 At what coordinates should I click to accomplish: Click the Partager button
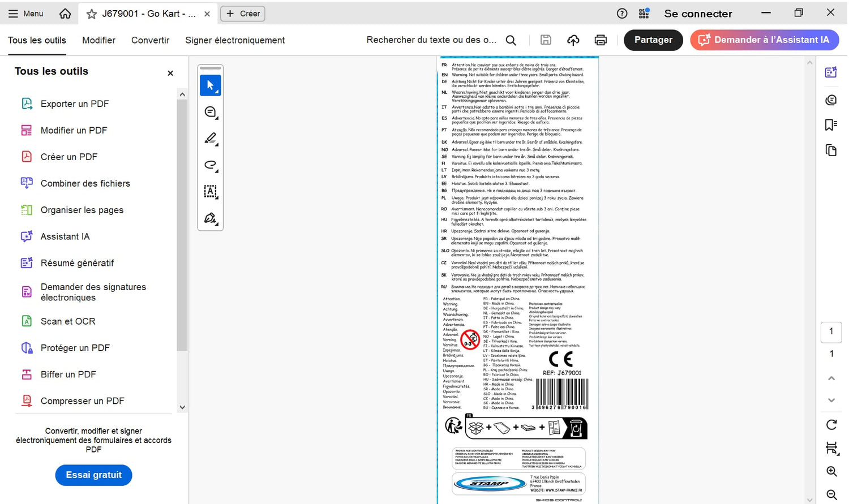653,40
